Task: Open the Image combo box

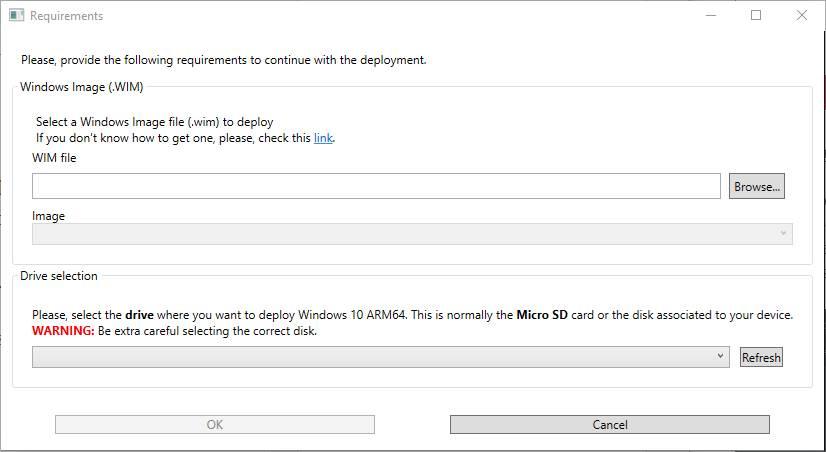Action: (412, 234)
